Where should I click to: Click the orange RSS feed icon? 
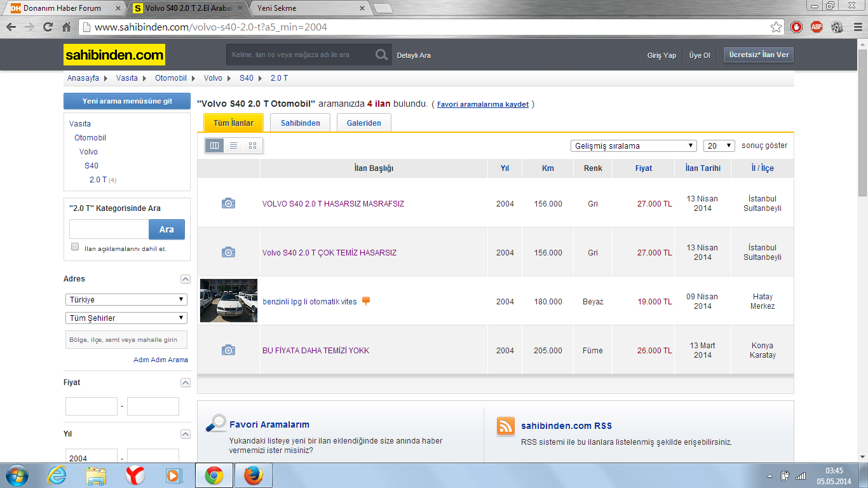coord(506,426)
